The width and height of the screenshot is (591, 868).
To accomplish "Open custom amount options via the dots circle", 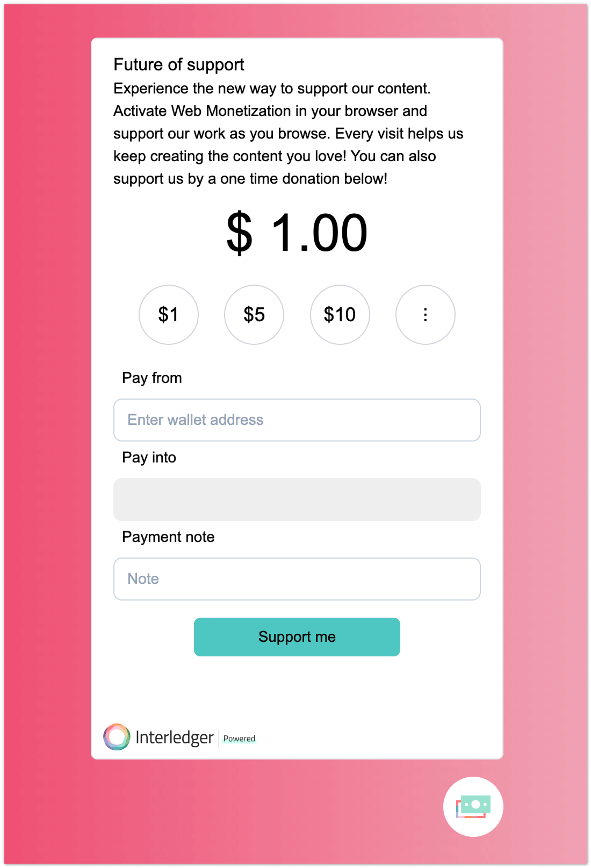I will pyautogui.click(x=425, y=315).
